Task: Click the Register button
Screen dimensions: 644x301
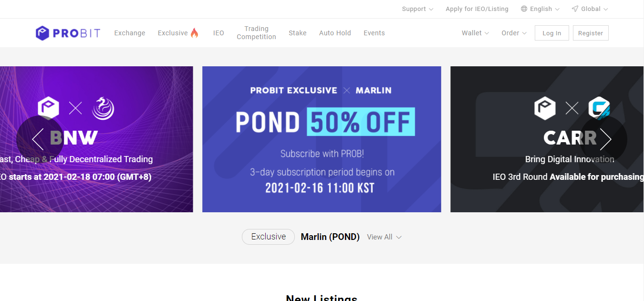Action: (x=590, y=33)
